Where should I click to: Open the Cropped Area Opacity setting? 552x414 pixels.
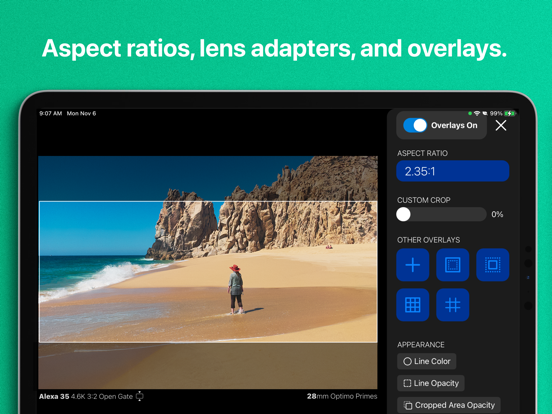449,405
